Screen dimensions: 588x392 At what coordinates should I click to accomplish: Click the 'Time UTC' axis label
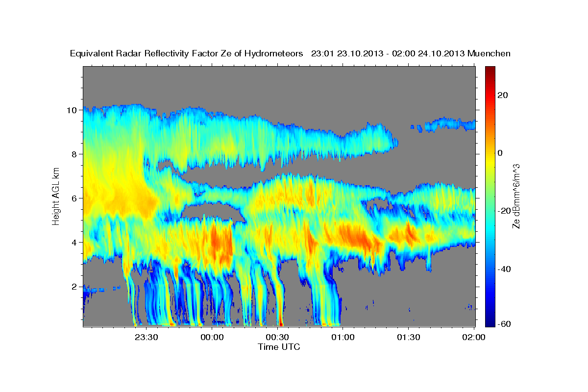(279, 347)
